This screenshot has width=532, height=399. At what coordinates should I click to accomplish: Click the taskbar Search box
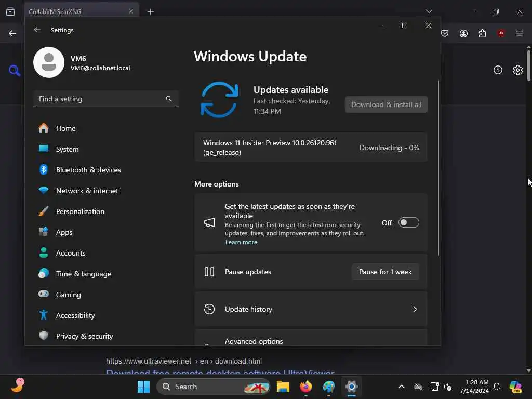click(x=213, y=387)
